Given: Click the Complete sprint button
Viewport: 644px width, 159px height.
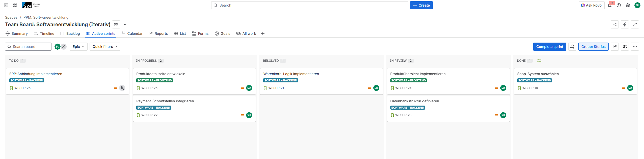Looking at the screenshot, I should click(550, 47).
